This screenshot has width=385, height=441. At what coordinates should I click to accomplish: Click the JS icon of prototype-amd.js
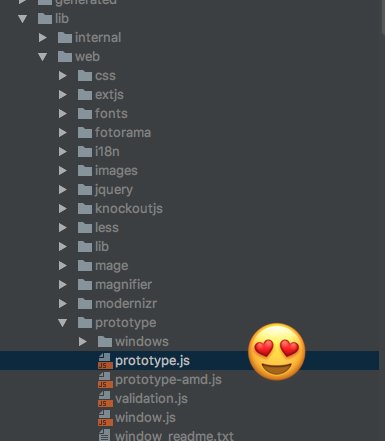tap(105, 380)
